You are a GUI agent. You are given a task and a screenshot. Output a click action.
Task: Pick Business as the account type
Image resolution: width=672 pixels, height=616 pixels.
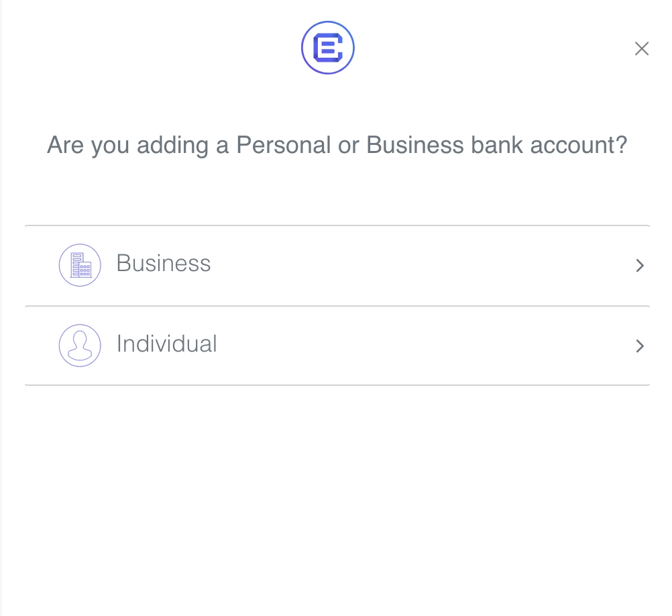click(337, 266)
